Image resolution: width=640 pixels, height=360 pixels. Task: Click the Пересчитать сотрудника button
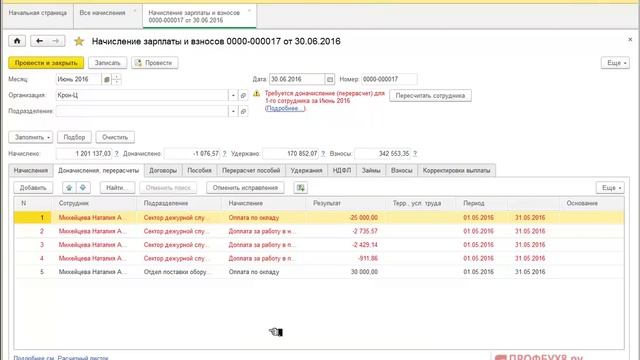pyautogui.click(x=430, y=96)
